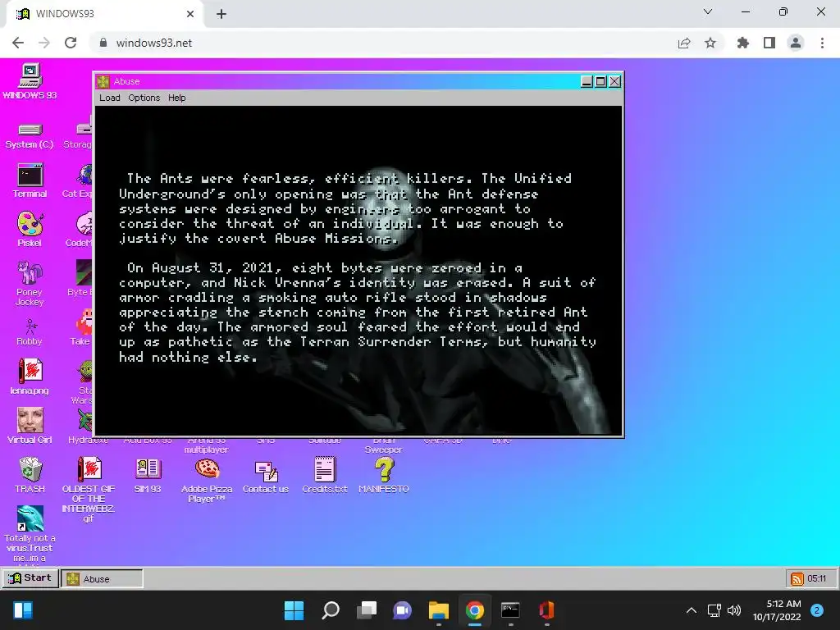This screenshot has height=630, width=840.
Task: Open a new browser tab
Action: [x=221, y=14]
